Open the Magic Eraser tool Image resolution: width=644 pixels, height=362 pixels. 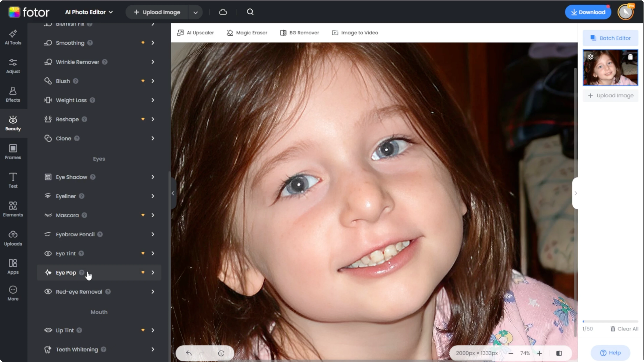coord(247,33)
